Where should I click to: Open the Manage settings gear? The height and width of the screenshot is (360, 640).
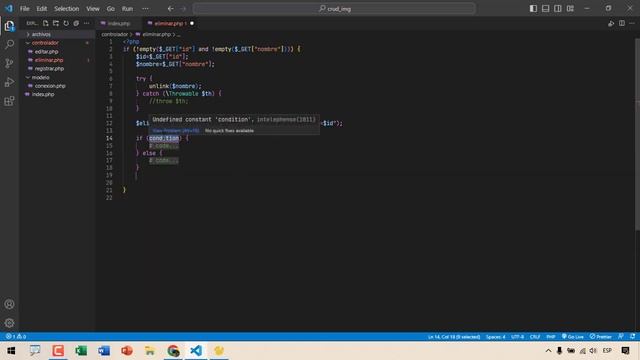(x=9, y=323)
